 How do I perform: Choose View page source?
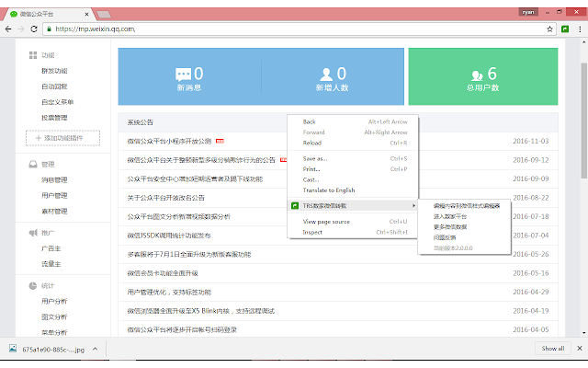click(x=326, y=222)
